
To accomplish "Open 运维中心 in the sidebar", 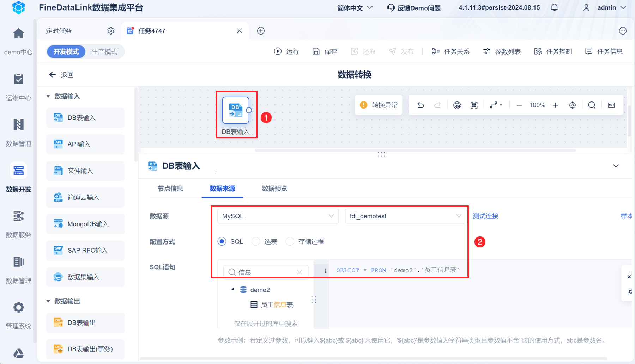I will [x=18, y=79].
